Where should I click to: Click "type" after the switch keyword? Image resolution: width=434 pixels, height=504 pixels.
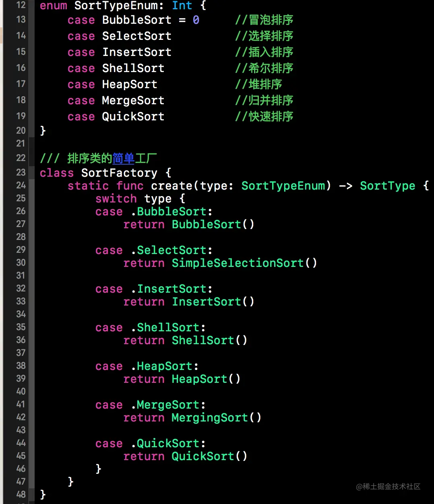(158, 198)
